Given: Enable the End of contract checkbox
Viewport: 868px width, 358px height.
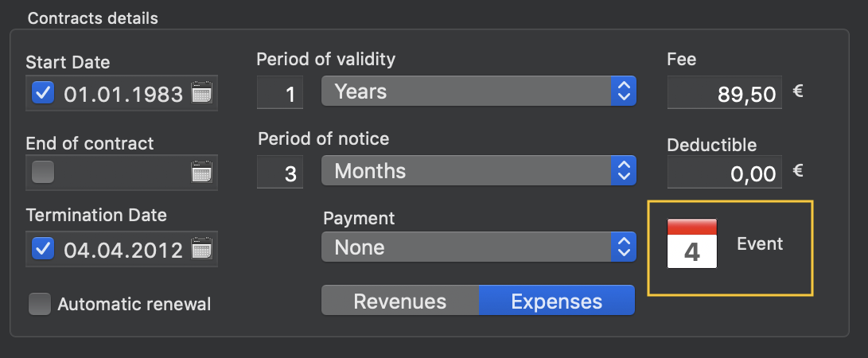Looking at the screenshot, I should point(43,172).
